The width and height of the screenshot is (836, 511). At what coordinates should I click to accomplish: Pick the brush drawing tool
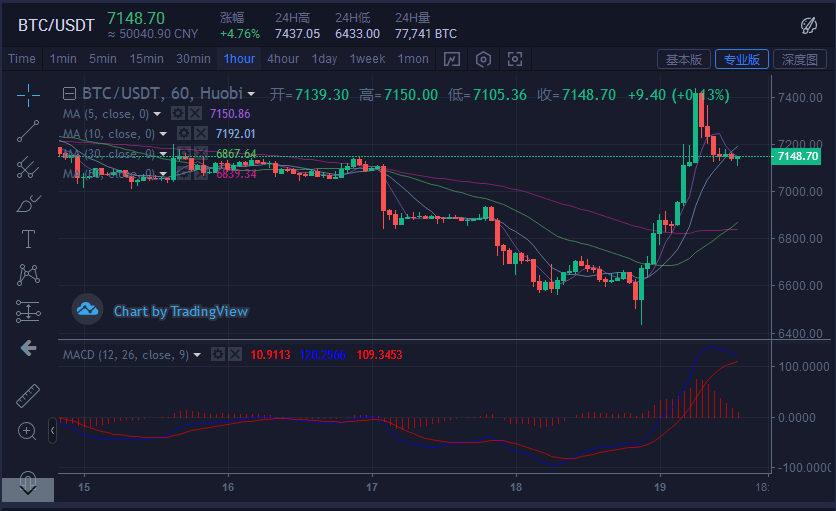[x=28, y=203]
